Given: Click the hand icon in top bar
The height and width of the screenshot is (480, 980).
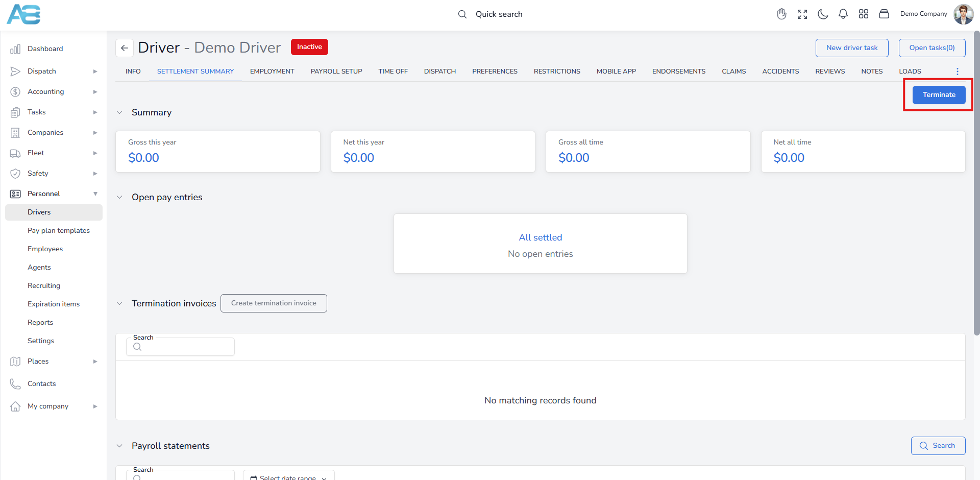Looking at the screenshot, I should [x=781, y=14].
